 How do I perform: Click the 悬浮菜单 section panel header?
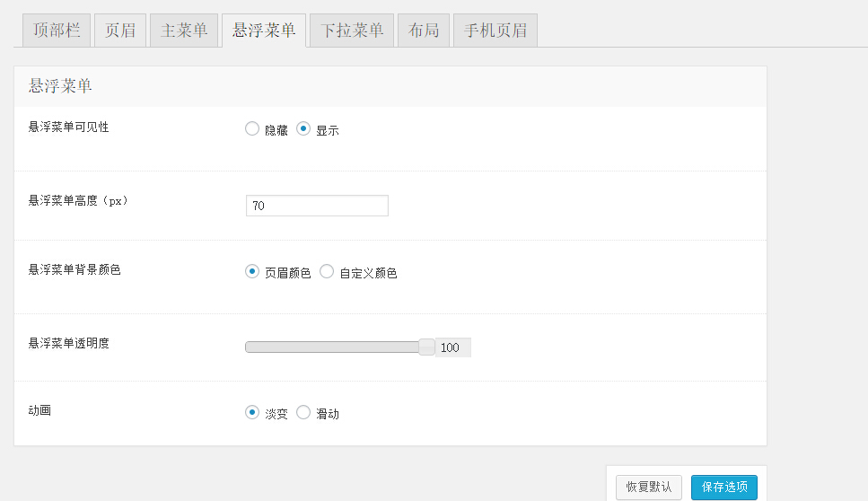(390, 86)
